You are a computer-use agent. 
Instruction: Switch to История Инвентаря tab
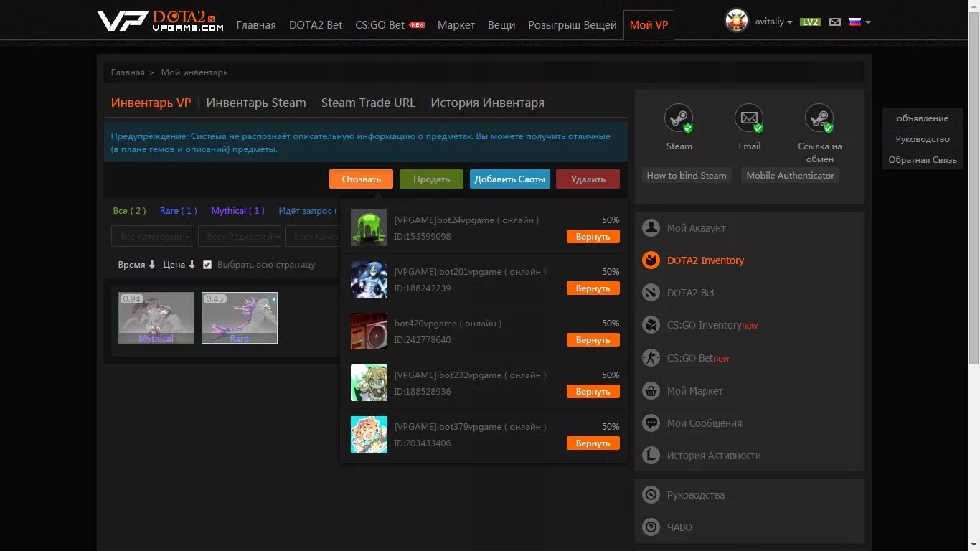click(x=487, y=103)
